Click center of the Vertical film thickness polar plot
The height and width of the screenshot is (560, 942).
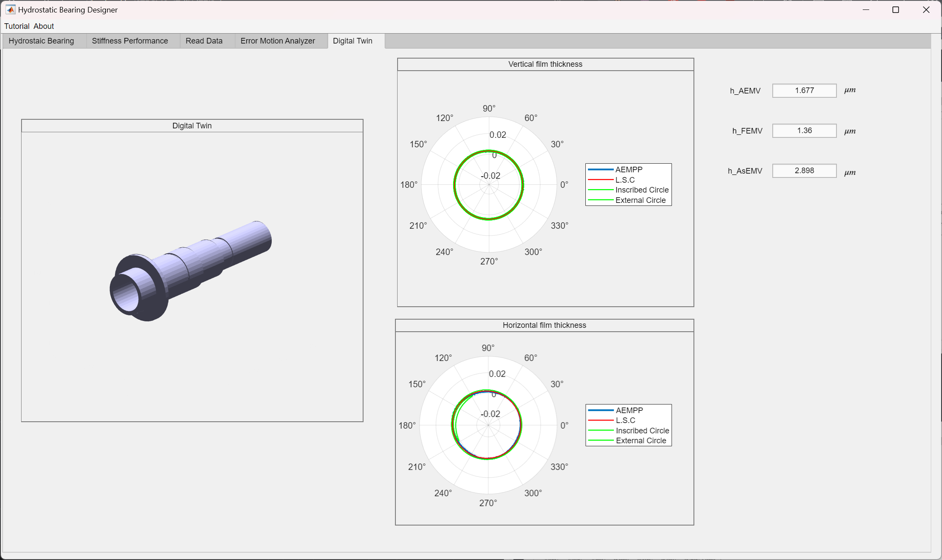489,185
